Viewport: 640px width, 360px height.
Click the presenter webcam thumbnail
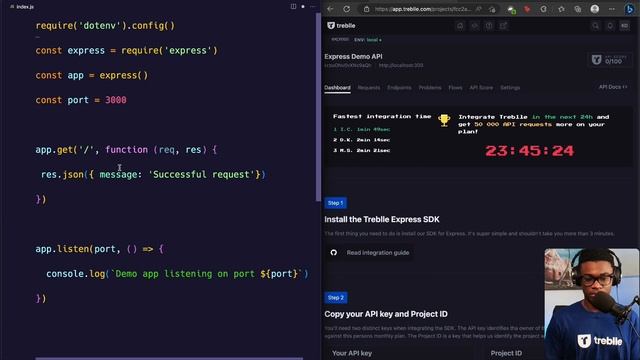point(591,304)
